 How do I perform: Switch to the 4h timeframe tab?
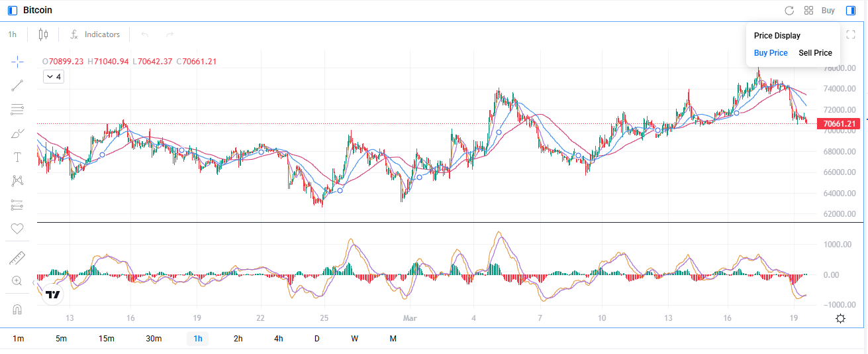[279, 339]
